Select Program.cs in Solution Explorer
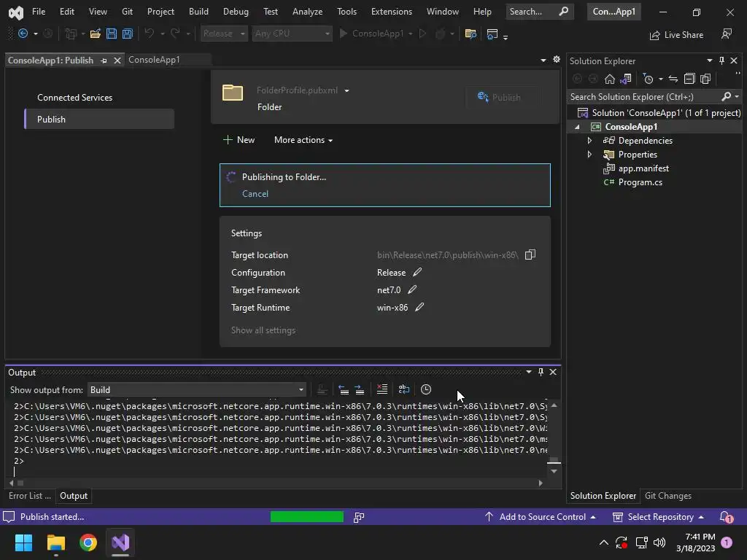Screen dimensions: 747x560 click(640, 182)
